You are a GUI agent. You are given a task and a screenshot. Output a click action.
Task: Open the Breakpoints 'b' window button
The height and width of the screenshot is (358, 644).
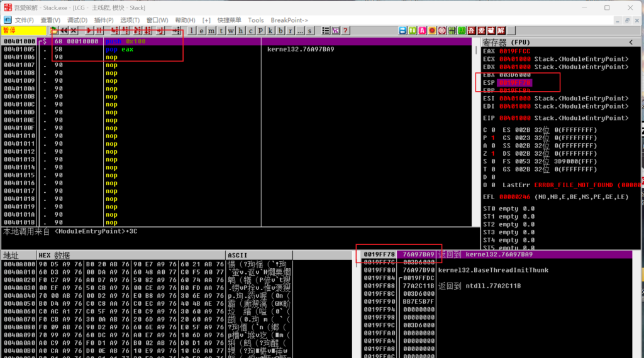[x=280, y=31]
